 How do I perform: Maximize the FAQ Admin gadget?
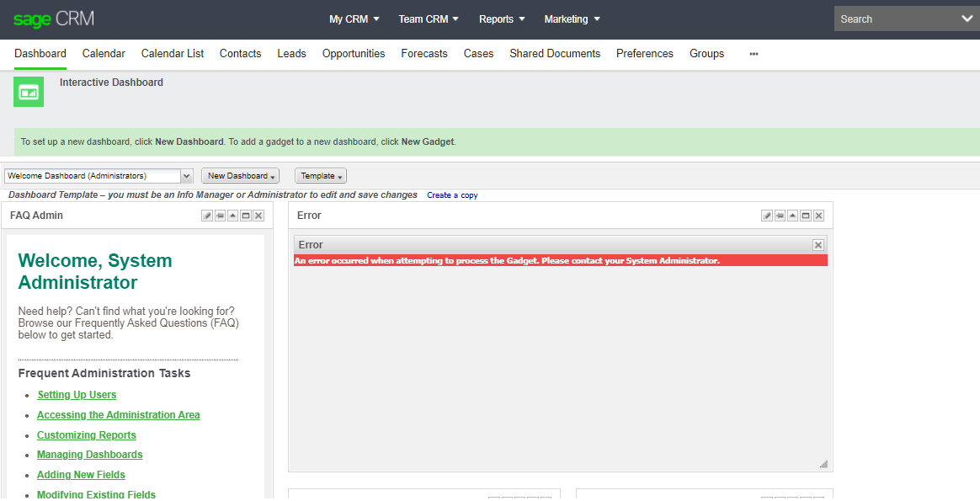246,216
